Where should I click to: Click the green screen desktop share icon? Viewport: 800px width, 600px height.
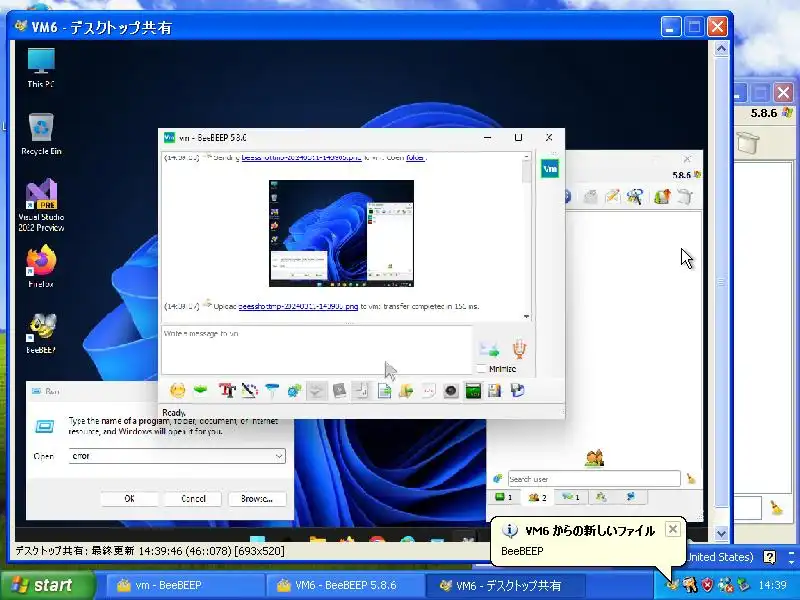(x=473, y=391)
